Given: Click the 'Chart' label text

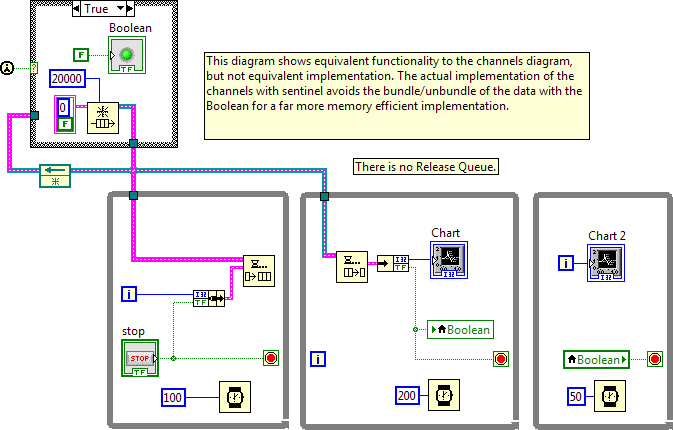Looking at the screenshot, I should click(x=446, y=233).
